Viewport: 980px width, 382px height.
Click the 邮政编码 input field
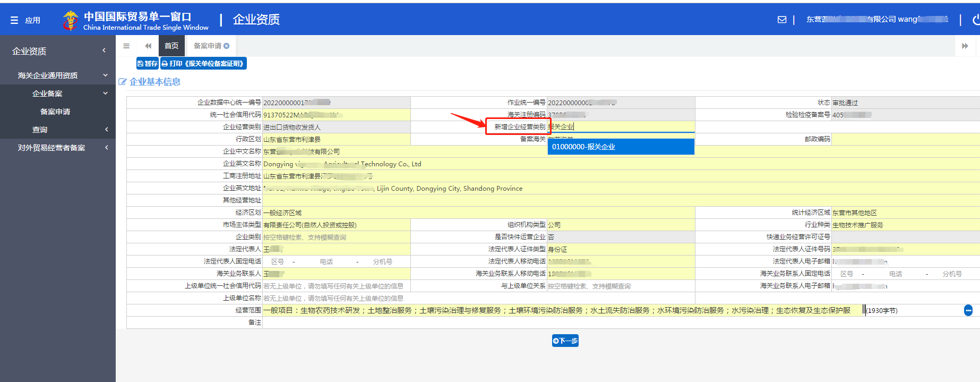point(906,139)
